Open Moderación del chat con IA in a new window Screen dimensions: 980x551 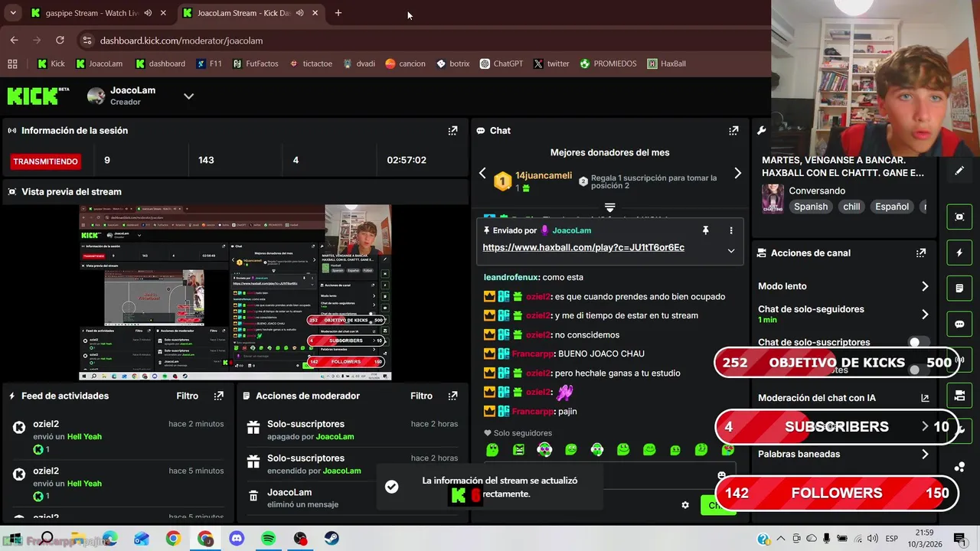point(925,398)
